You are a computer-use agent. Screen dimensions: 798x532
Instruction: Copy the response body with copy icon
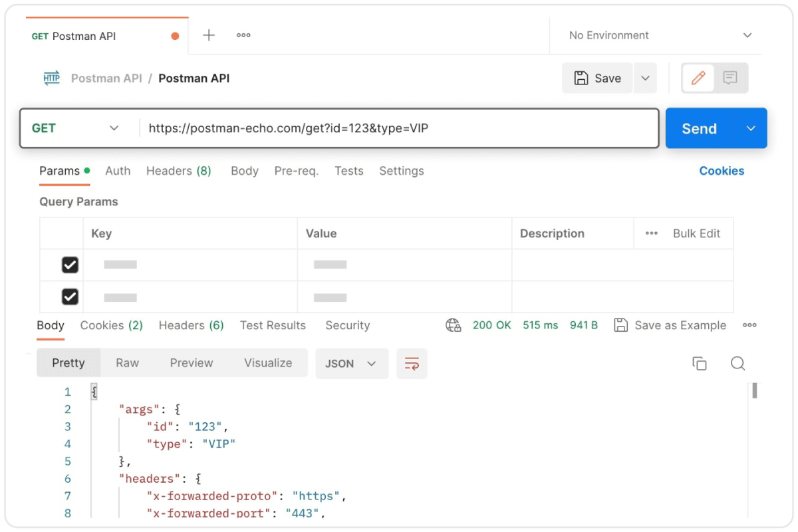[x=699, y=363]
